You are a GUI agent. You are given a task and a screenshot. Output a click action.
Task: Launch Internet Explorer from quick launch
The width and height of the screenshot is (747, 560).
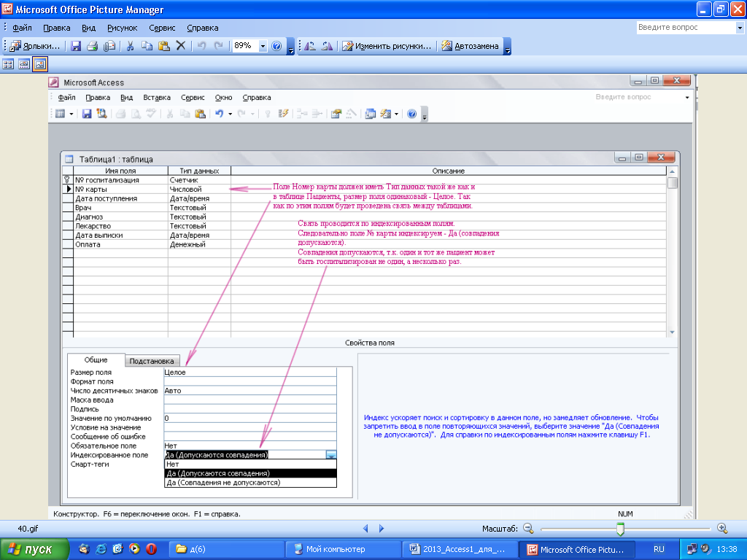101,549
